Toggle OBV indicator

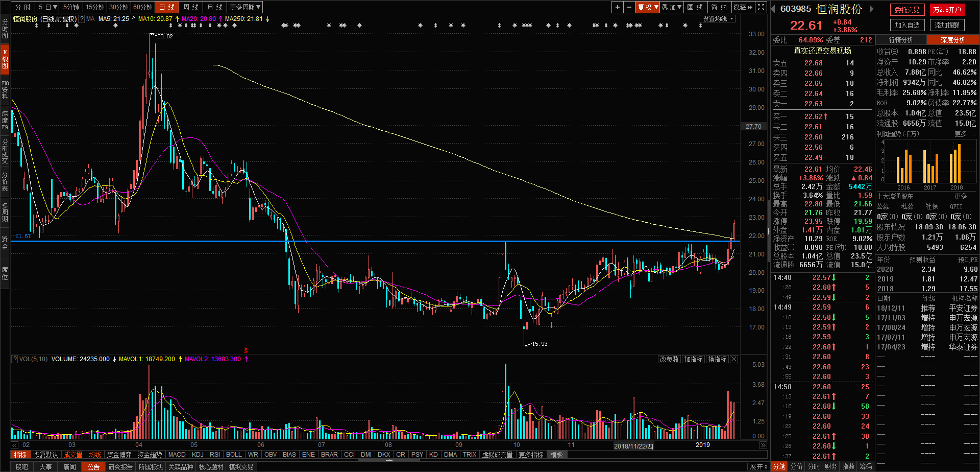[271, 455]
